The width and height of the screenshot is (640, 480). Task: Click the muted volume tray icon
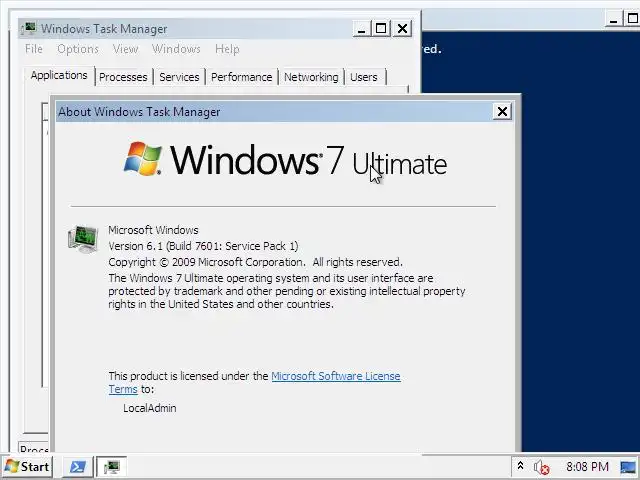[541, 467]
